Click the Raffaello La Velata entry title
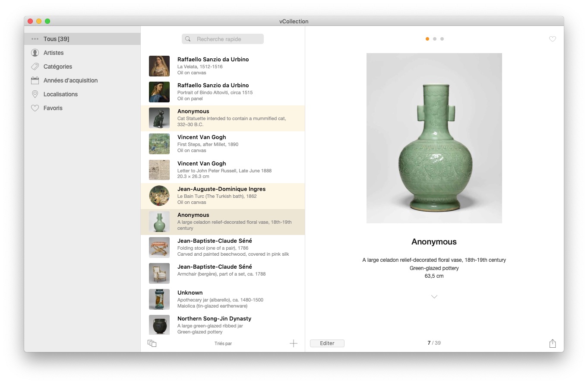The height and width of the screenshot is (384, 588). point(213,59)
